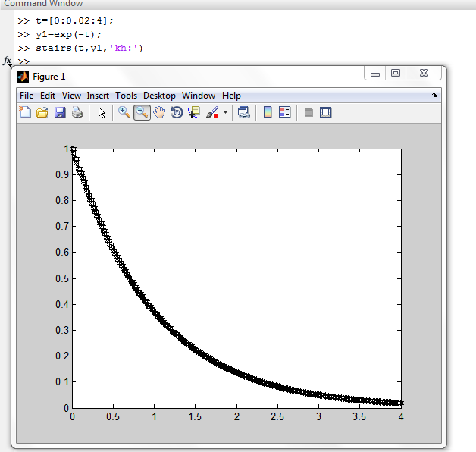Screen dimensions: 476x452
Task: Open the brush color dropdown arrow
Action: 225,112
